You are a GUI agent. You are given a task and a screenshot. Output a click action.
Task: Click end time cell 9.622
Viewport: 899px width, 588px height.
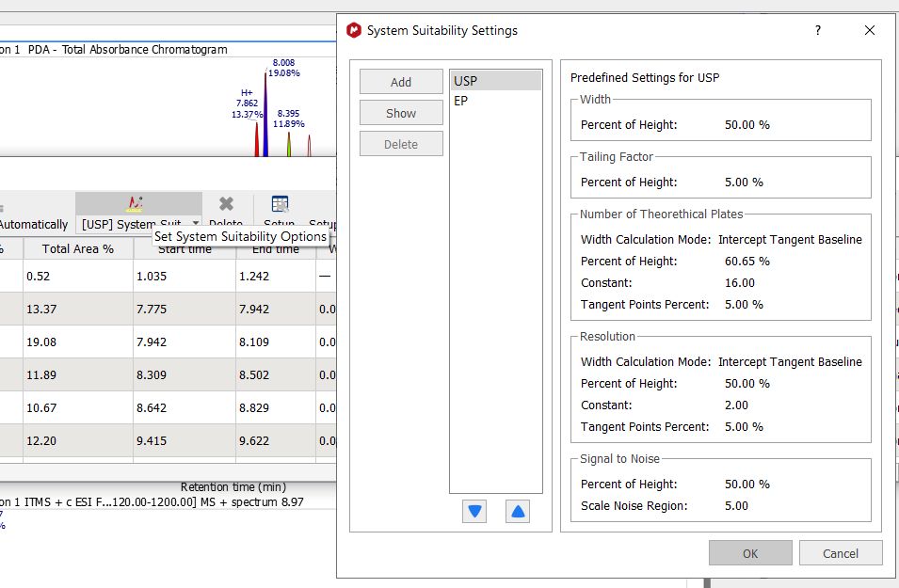point(276,440)
